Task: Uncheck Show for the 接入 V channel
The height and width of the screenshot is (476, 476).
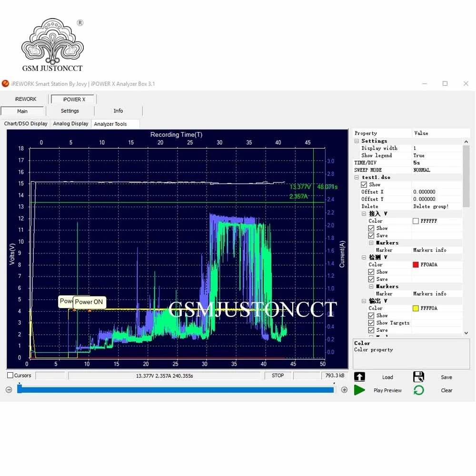Action: 371,228
